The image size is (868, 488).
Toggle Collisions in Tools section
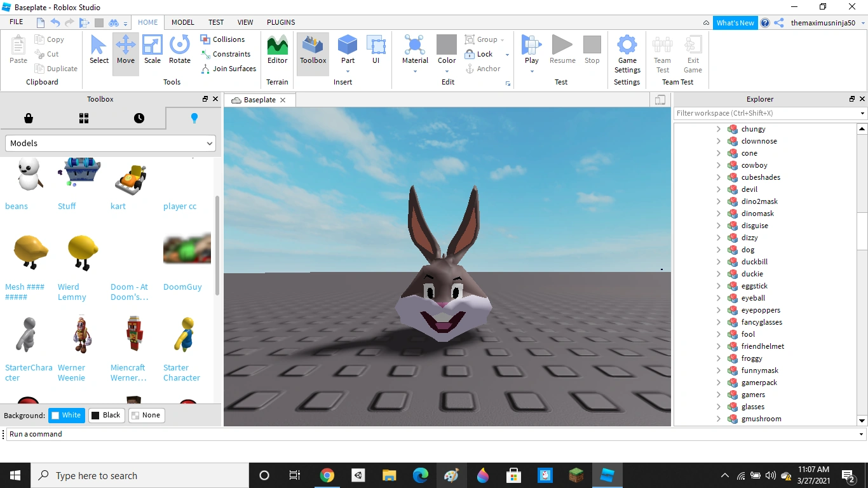point(222,39)
